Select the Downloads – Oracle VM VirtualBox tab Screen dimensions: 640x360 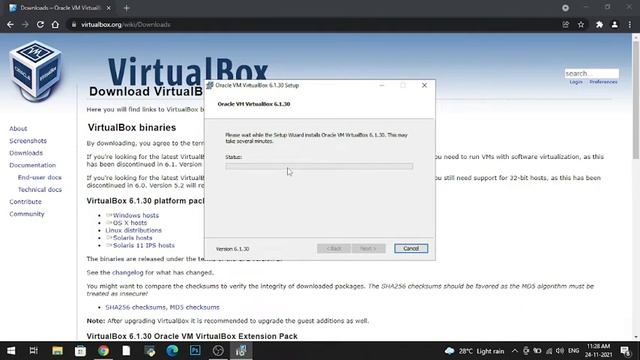60,8
